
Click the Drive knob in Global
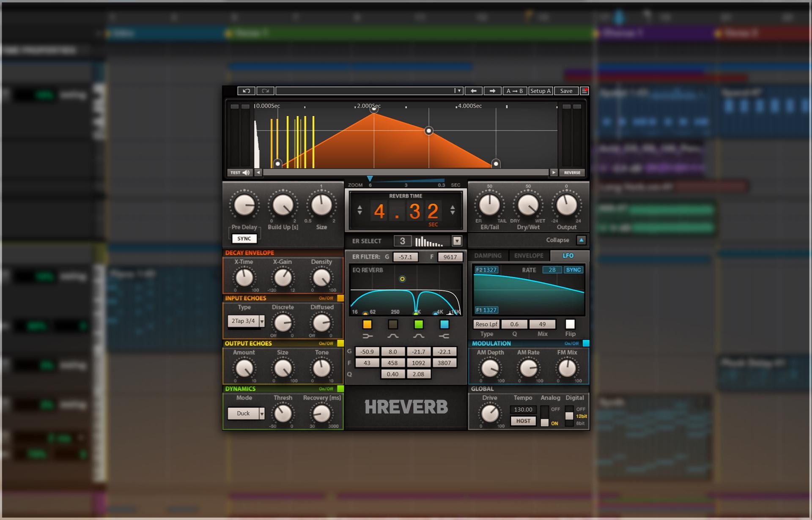[x=490, y=413]
